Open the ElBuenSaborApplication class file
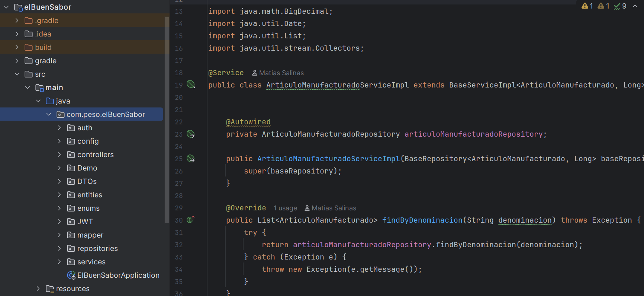Screen dimensions: 644x296 118,275
